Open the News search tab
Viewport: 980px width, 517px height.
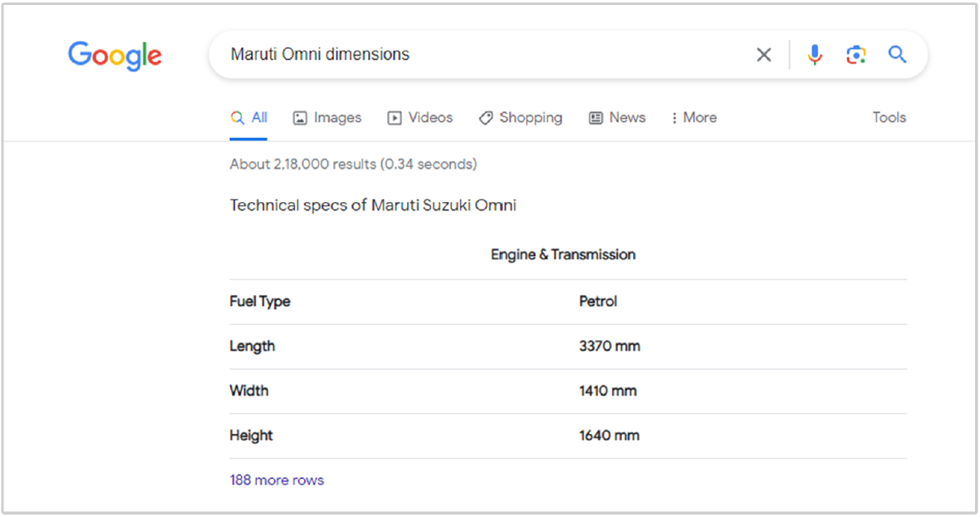(x=617, y=117)
